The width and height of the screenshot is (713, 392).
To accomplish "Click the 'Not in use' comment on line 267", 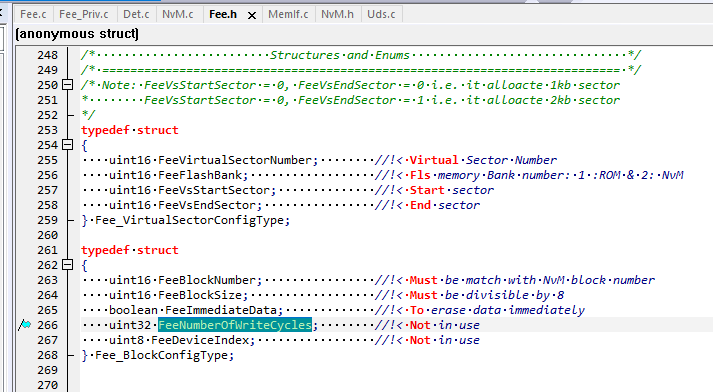I will pos(445,340).
